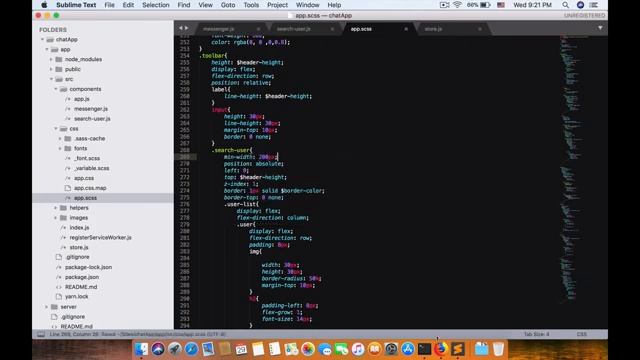Collapse the components folder
Screen dimensions: 640x360
tap(56, 89)
